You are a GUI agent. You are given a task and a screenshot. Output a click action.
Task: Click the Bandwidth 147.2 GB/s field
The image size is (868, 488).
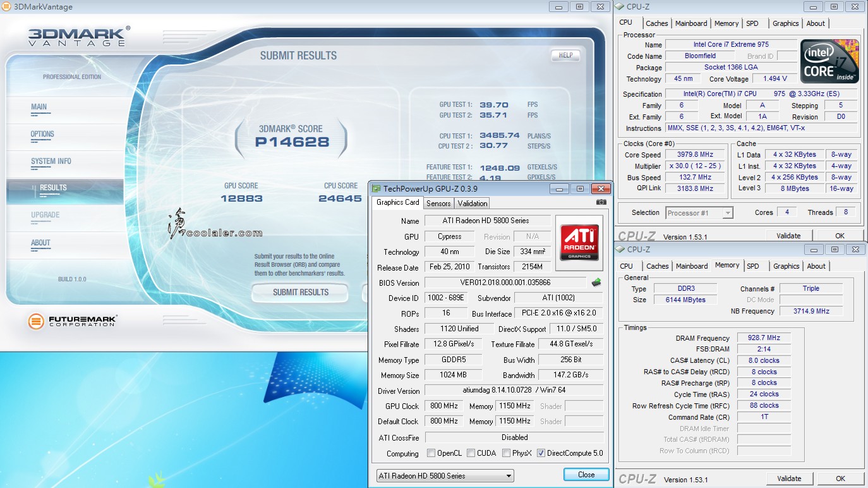click(571, 375)
